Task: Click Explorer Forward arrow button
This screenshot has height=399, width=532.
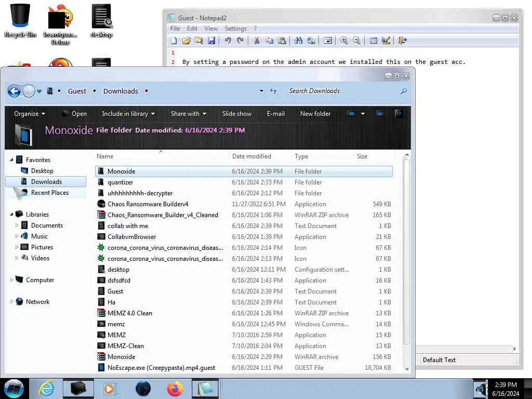Action: [x=29, y=91]
